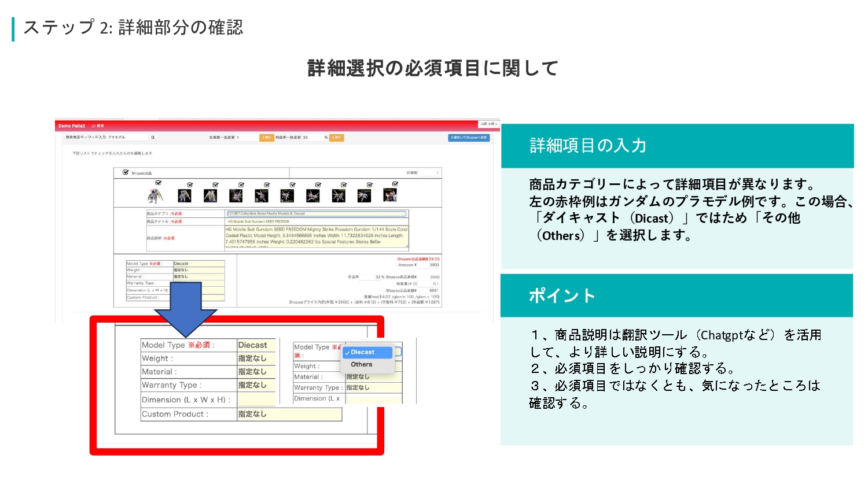Click the magnifier search icon beside the keyword field
Screen dimensions: 868x488
[153, 138]
